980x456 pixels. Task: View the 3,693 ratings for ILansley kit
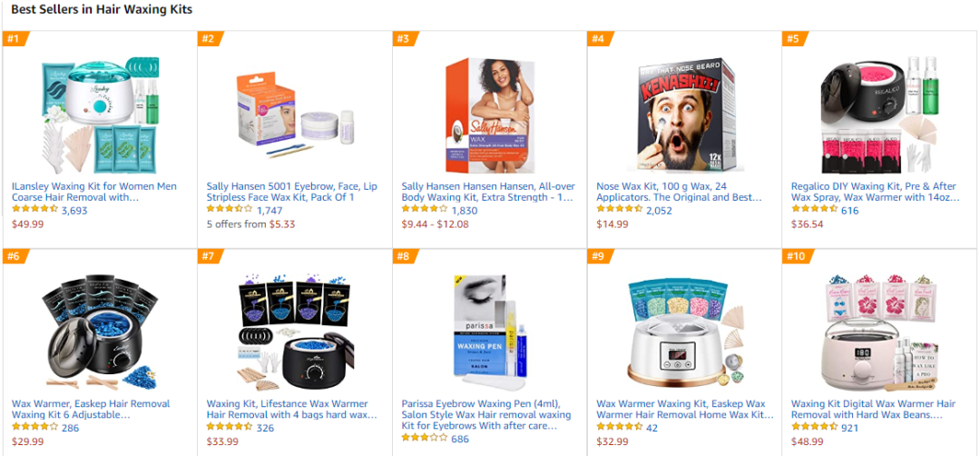click(x=74, y=210)
